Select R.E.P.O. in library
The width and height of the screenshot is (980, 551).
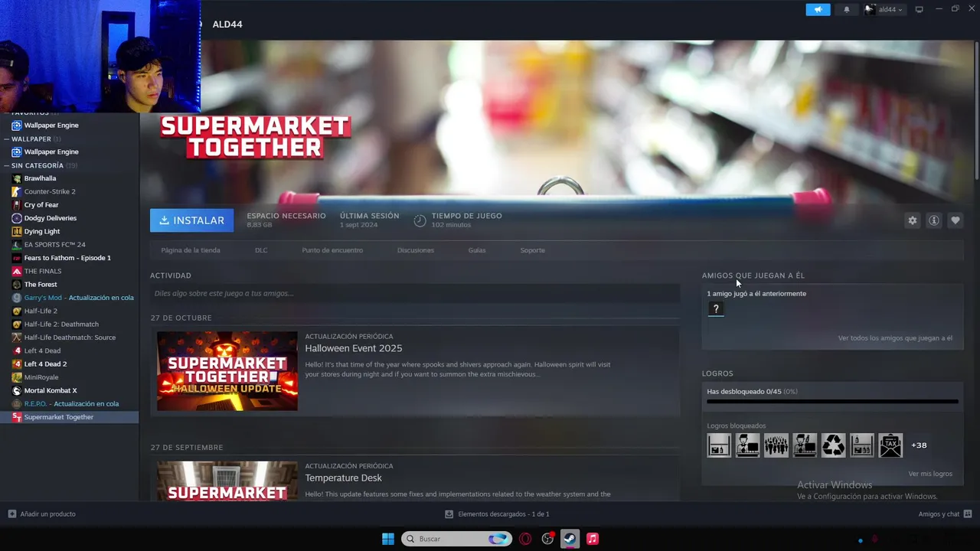(70, 404)
